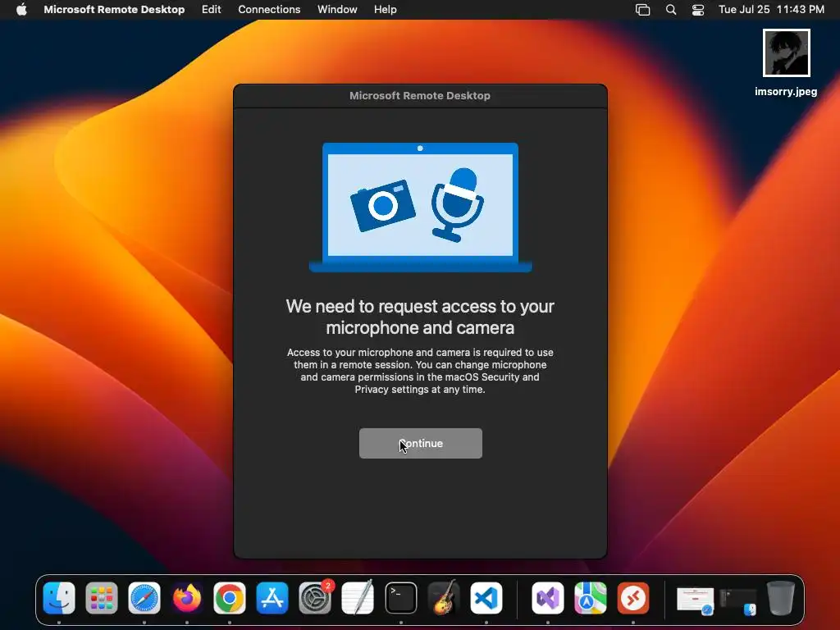The width and height of the screenshot is (840, 630).
Task: Select the imsorry.jpeg file on the desktop
Action: click(786, 62)
